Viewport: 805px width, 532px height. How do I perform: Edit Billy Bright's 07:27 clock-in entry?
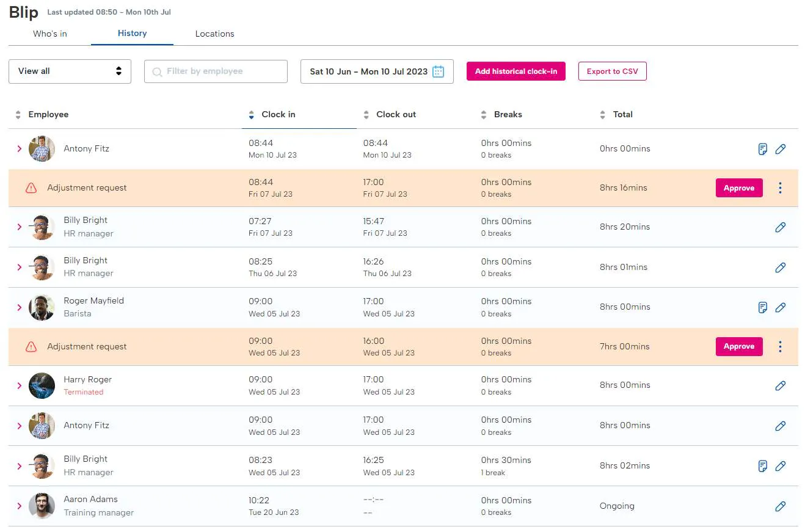[x=780, y=227]
